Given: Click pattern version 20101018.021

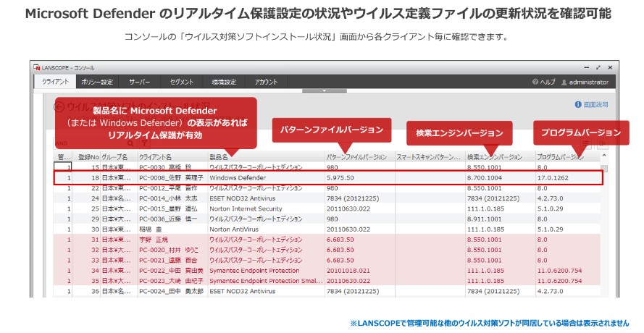Looking at the screenshot, I should 348,271.
